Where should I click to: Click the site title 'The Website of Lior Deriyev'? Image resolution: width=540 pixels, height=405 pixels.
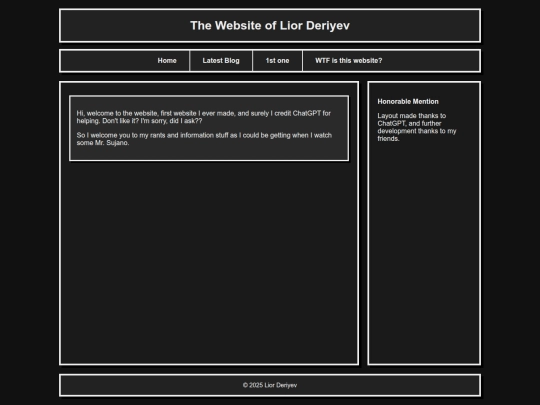click(270, 25)
